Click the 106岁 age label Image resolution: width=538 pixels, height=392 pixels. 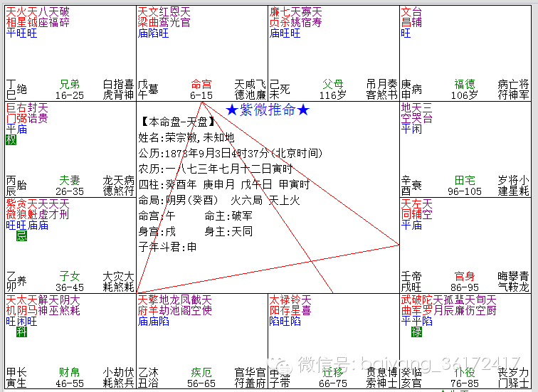465,95
